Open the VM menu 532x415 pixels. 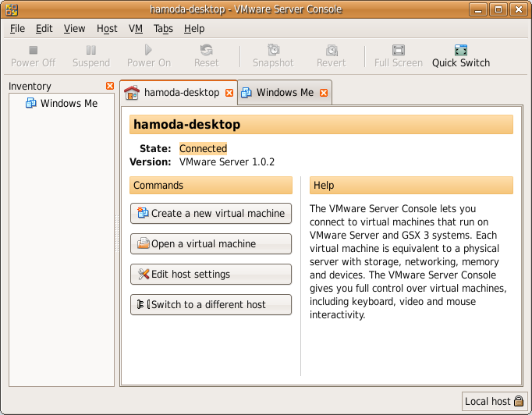(x=136, y=28)
